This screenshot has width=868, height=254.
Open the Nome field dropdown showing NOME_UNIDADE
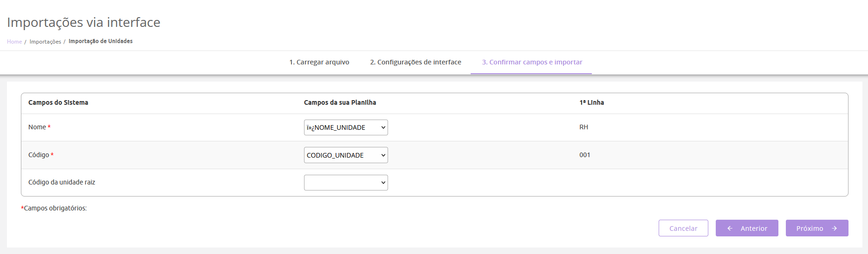point(346,127)
